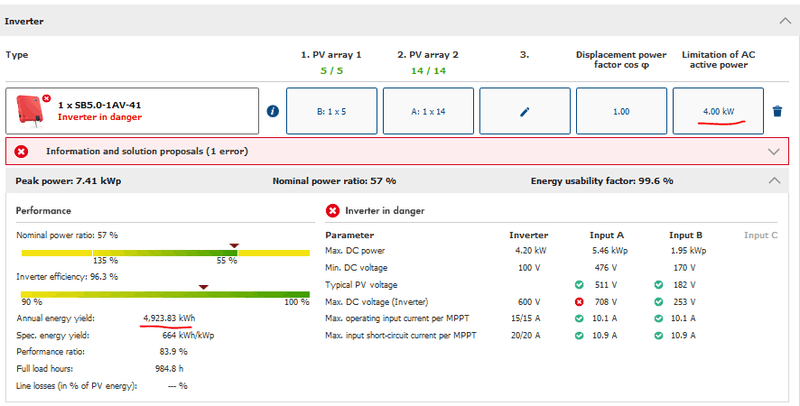Click the Inverter efficiency bar marker
The width and height of the screenshot is (800, 406).
[x=203, y=286]
